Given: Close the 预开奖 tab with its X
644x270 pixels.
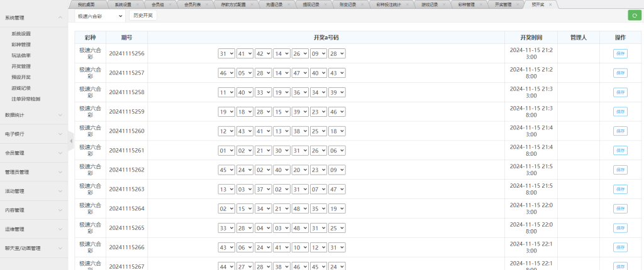Looking at the screenshot, I should pyautogui.click(x=550, y=4).
